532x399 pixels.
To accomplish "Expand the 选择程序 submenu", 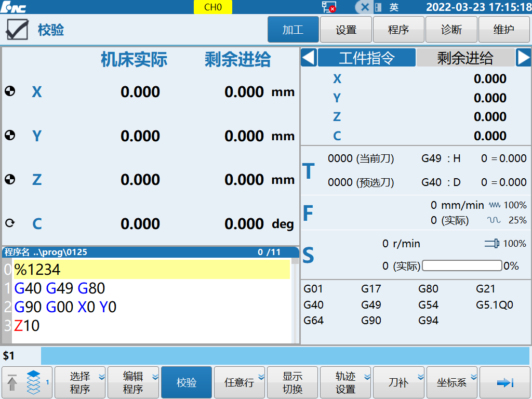I will (81, 382).
